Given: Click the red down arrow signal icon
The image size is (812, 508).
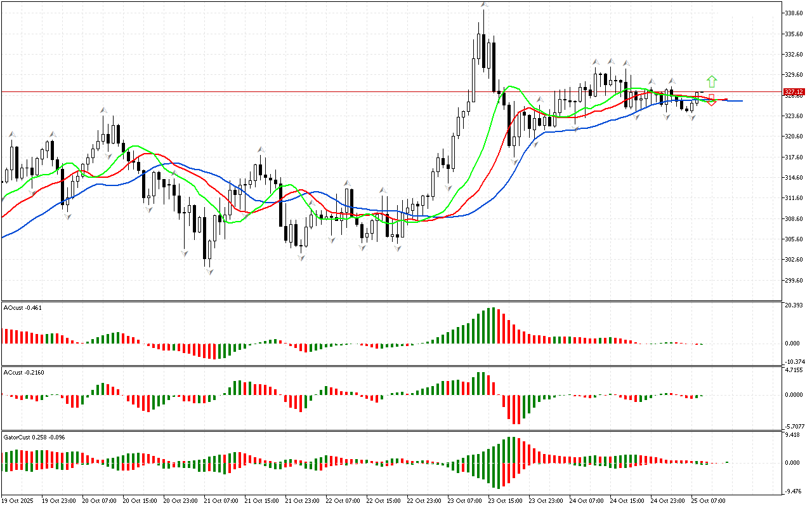Looking at the screenshot, I should 712,100.
